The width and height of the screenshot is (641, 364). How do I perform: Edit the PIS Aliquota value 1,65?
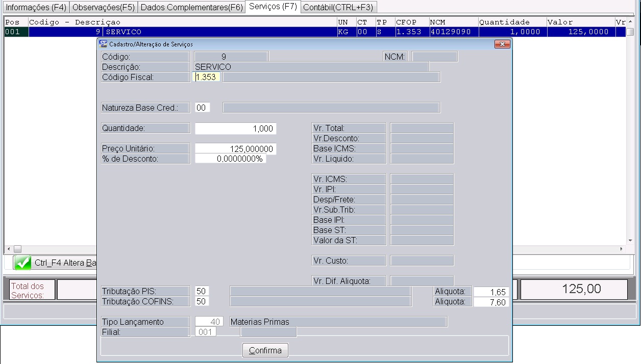[x=491, y=292]
